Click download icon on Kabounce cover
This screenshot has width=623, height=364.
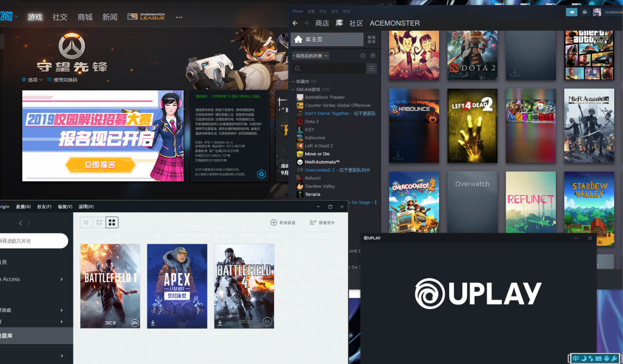click(398, 155)
